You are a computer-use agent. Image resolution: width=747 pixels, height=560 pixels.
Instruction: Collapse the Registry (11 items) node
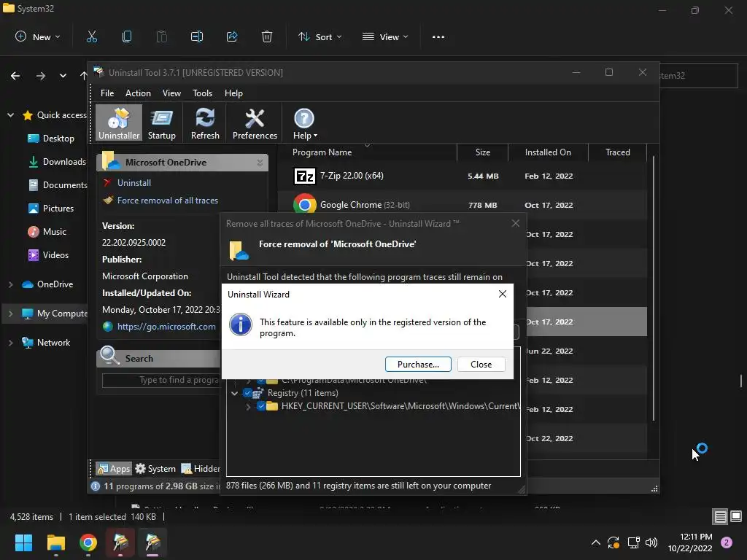tap(234, 393)
